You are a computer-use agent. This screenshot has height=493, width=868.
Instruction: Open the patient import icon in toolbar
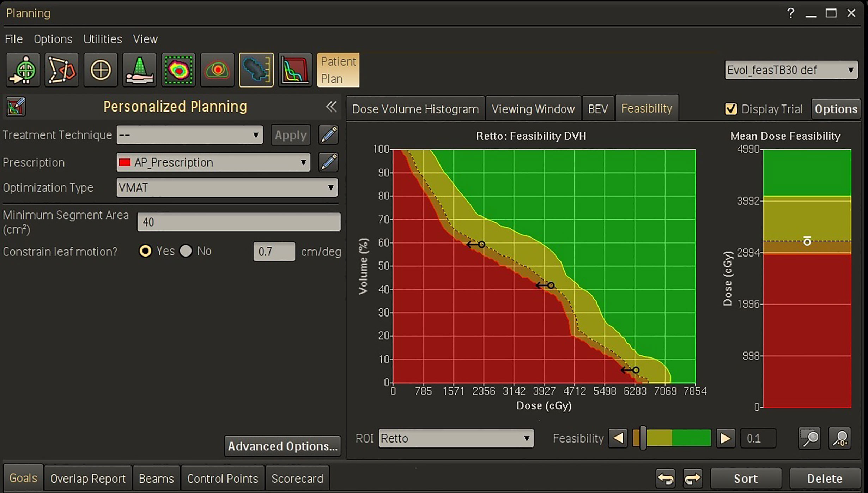23,70
